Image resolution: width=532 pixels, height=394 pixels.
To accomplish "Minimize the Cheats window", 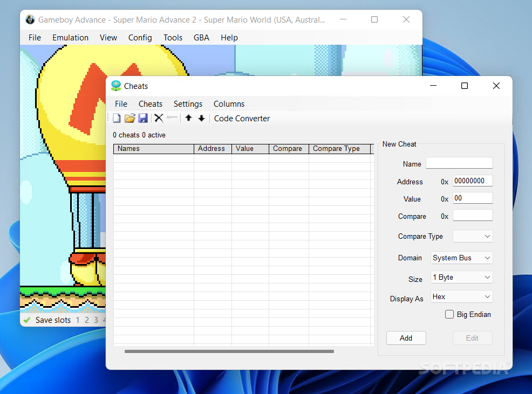I will point(433,86).
